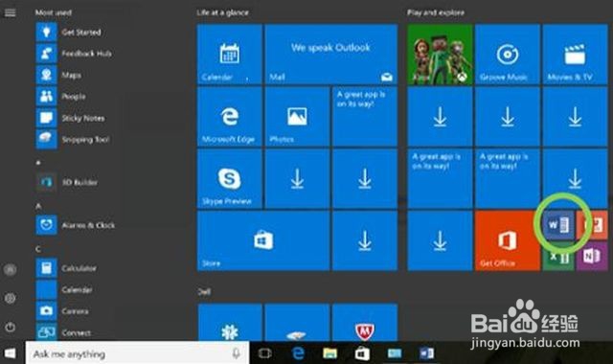Open File Explorer from taskbar
This screenshot has height=364, width=613.
[x=329, y=353]
